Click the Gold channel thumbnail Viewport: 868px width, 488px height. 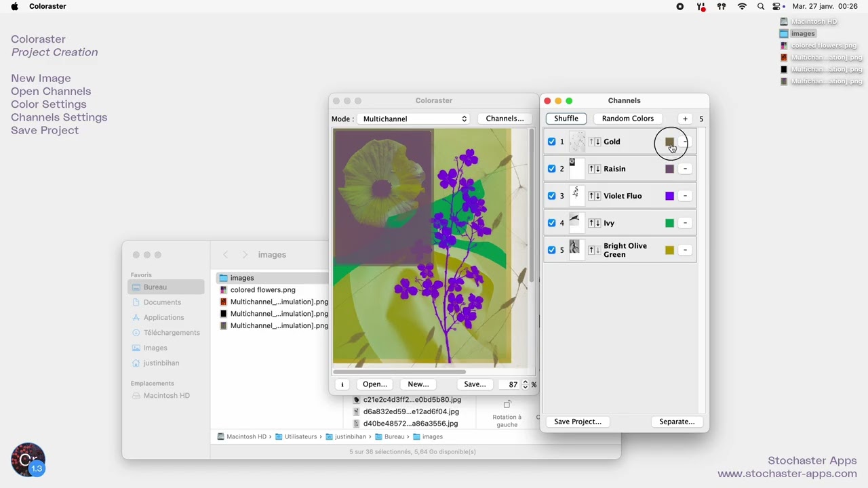point(577,142)
